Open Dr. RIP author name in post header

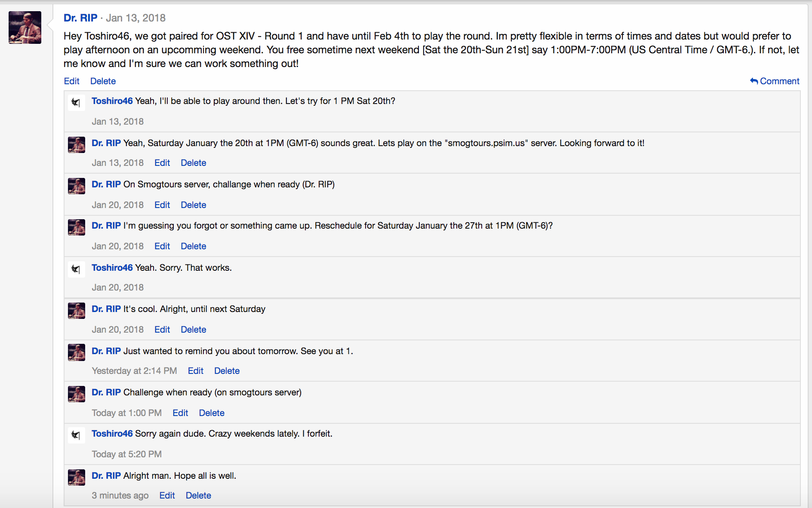(80, 18)
